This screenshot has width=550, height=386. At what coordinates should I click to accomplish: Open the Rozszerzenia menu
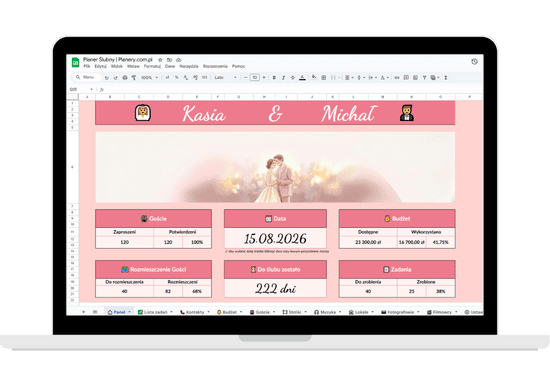pos(215,66)
